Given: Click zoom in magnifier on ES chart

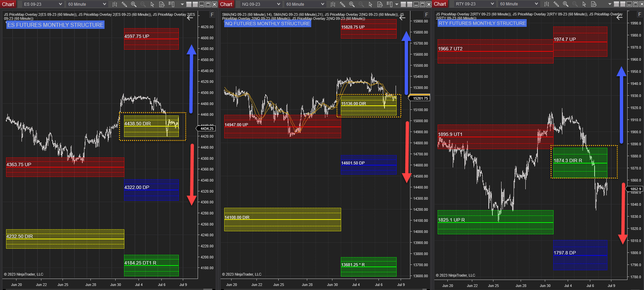Looking at the screenshot, I should pos(134,4).
